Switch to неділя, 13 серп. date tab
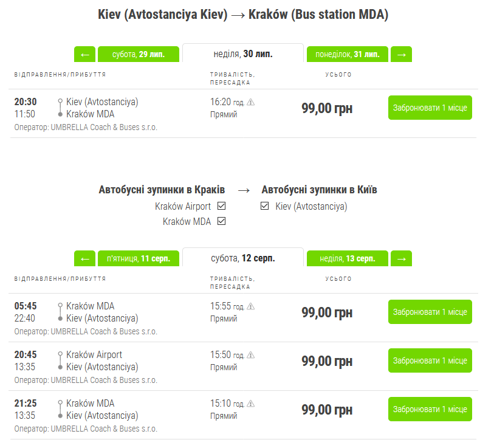Viewport: 494px width, 448px height. [347, 258]
